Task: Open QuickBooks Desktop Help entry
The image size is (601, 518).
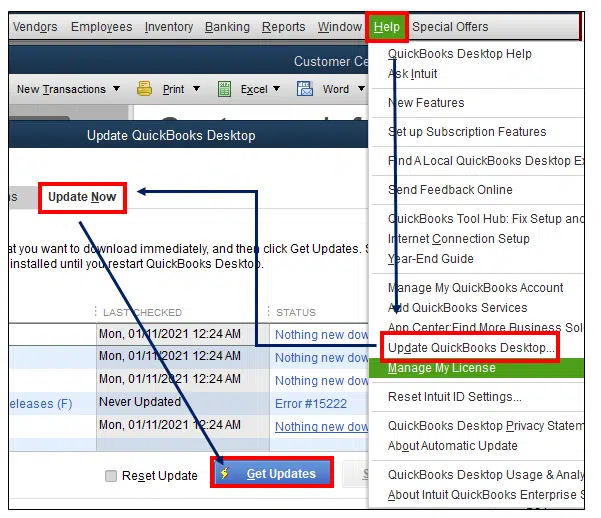Action: tap(459, 54)
